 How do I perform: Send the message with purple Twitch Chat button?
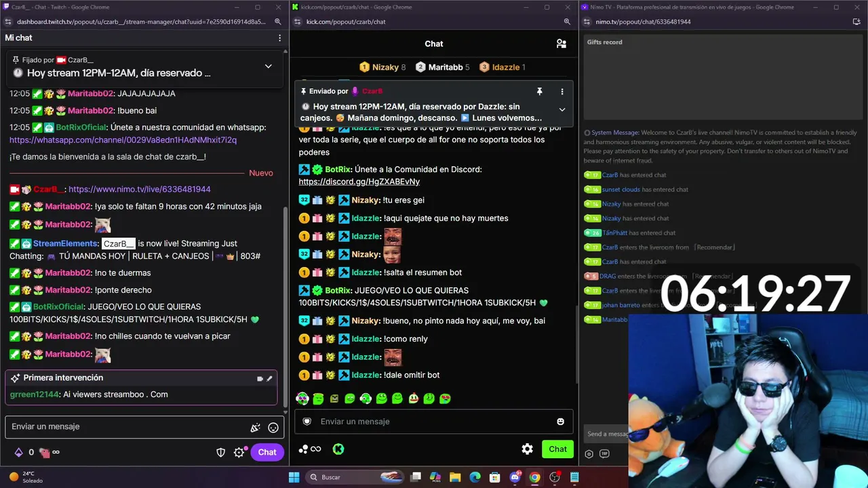267,452
